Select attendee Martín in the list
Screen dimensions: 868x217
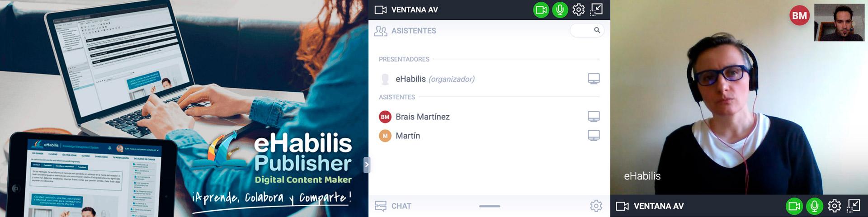pyautogui.click(x=407, y=136)
